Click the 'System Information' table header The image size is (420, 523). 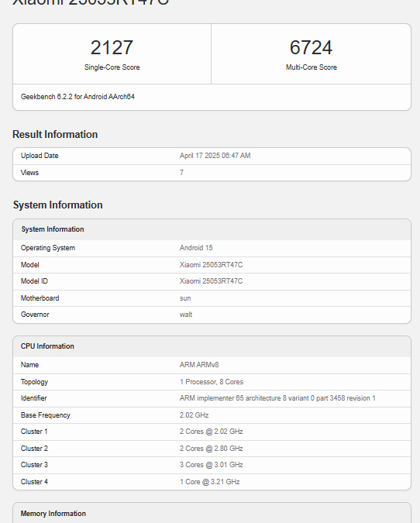(53, 229)
